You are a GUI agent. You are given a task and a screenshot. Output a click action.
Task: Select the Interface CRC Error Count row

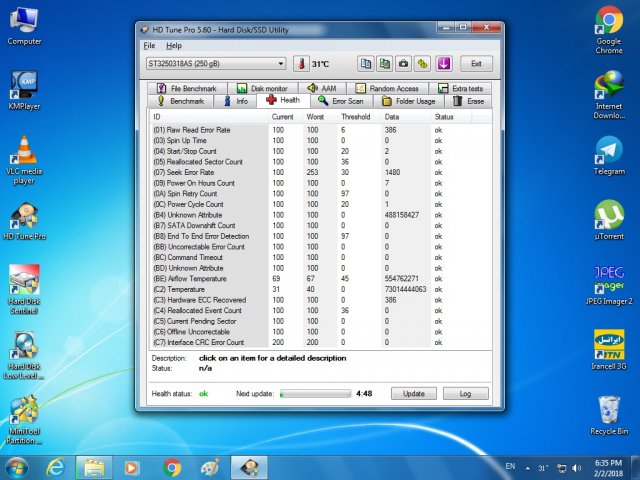[x=320, y=342]
